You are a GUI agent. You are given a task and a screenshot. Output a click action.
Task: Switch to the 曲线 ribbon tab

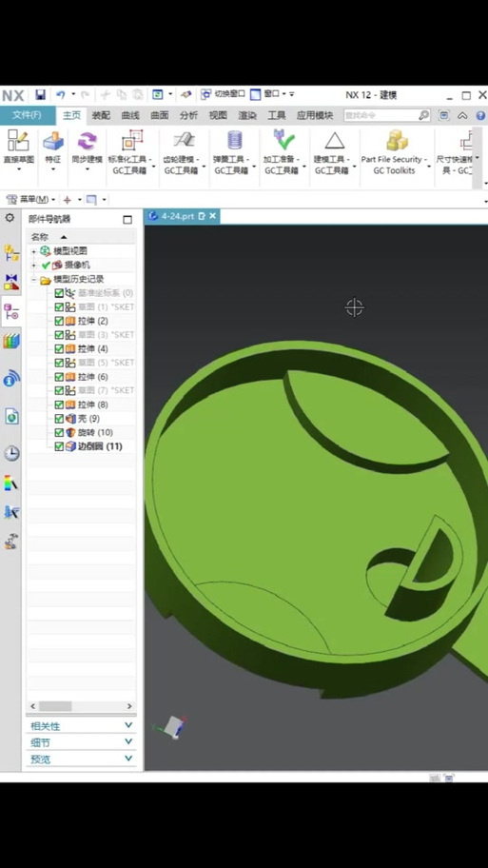130,115
